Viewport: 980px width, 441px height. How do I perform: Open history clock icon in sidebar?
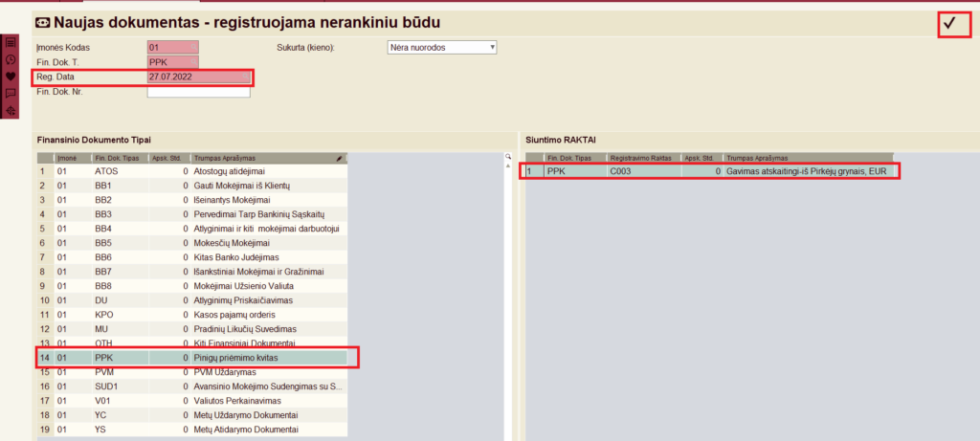[11, 59]
